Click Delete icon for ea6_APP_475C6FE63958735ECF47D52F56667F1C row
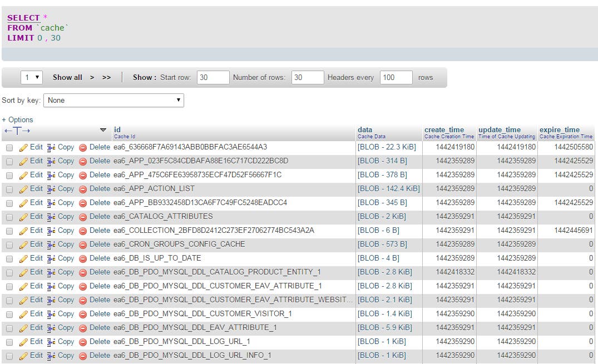The width and height of the screenshot is (598, 364). point(83,175)
